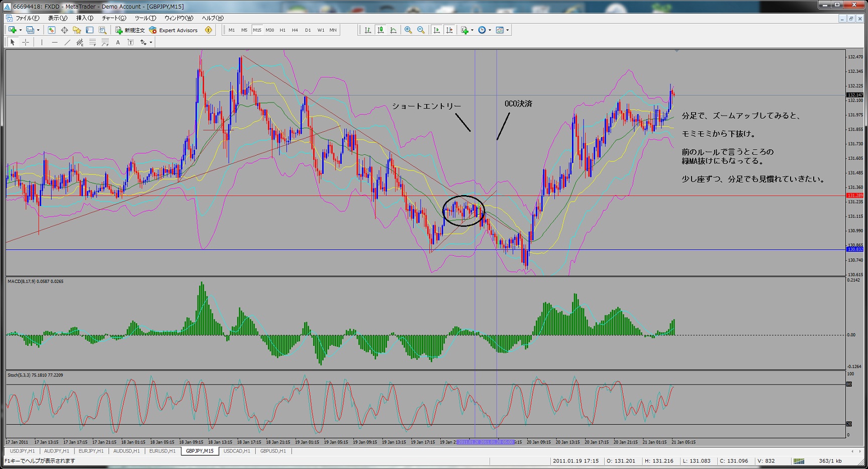Switch to the H4 timeframe
868x469 pixels.
click(295, 30)
